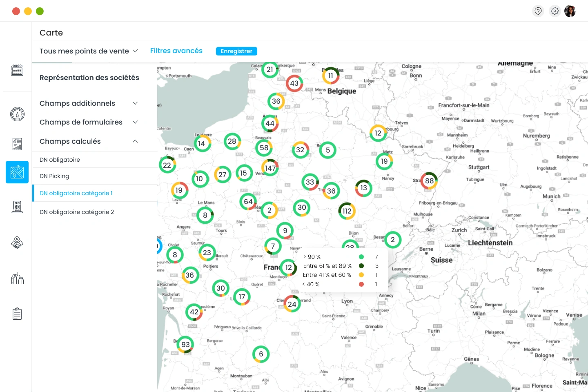Image resolution: width=588 pixels, height=392 pixels.
Task: Open the dashboard gauge icon in the sidebar
Action: [x=17, y=114]
